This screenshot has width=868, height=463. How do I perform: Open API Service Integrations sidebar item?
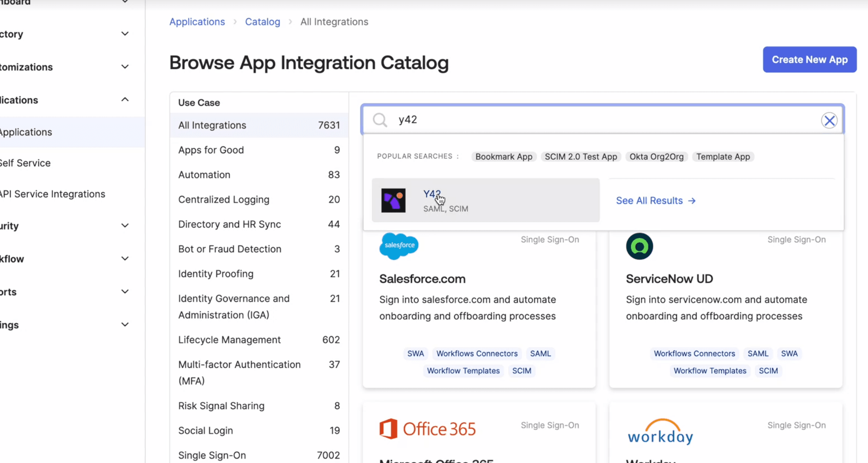click(x=53, y=194)
